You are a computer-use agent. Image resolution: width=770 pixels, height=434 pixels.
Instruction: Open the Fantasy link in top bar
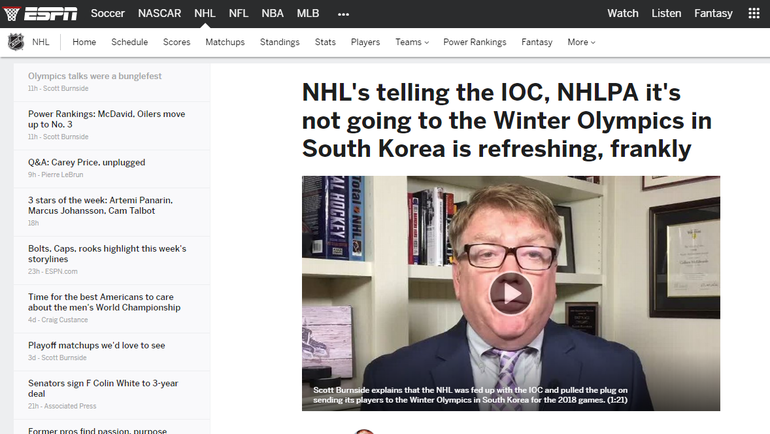(x=713, y=14)
